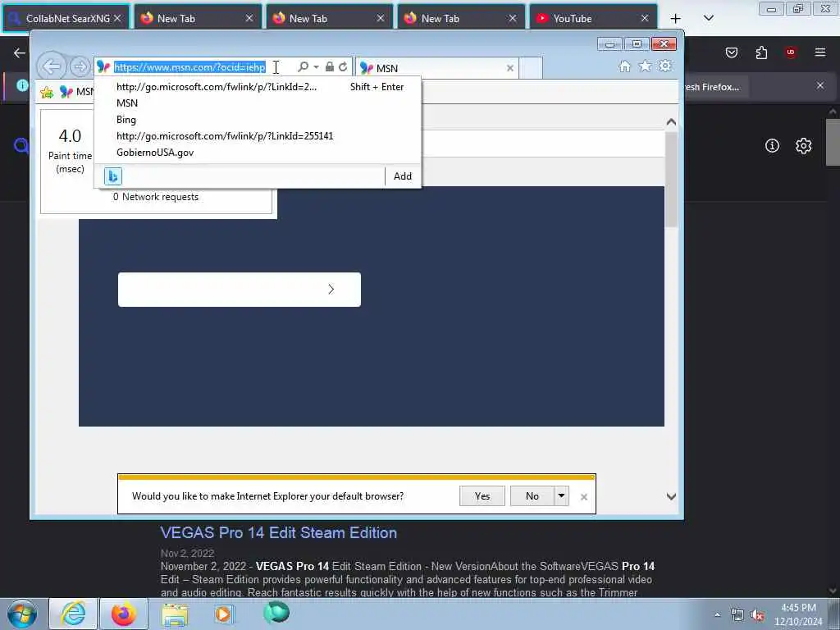Open Windows Media Player taskbar icon
This screenshot has height=630, width=840.
pyautogui.click(x=223, y=614)
